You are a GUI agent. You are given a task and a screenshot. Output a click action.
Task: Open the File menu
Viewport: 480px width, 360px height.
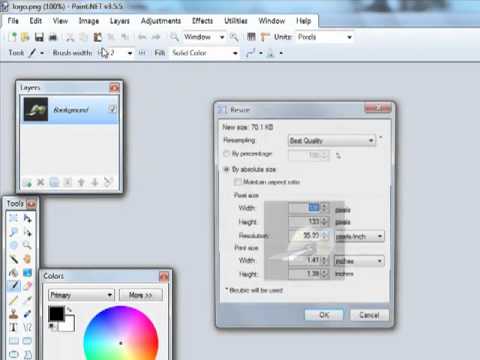[13, 21]
